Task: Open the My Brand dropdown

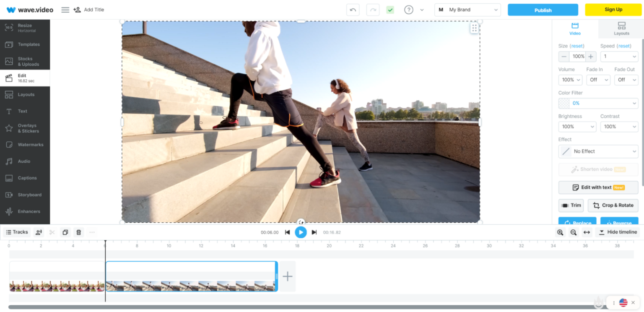Action: [467, 10]
